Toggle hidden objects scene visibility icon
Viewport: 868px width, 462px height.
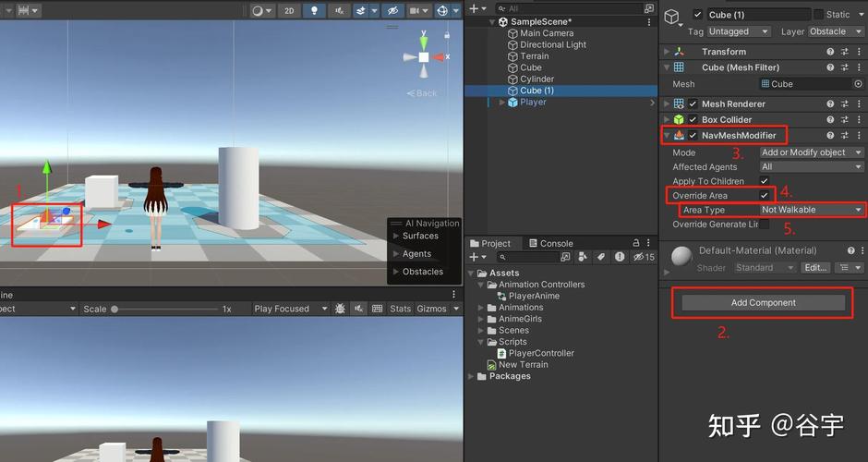(392, 10)
